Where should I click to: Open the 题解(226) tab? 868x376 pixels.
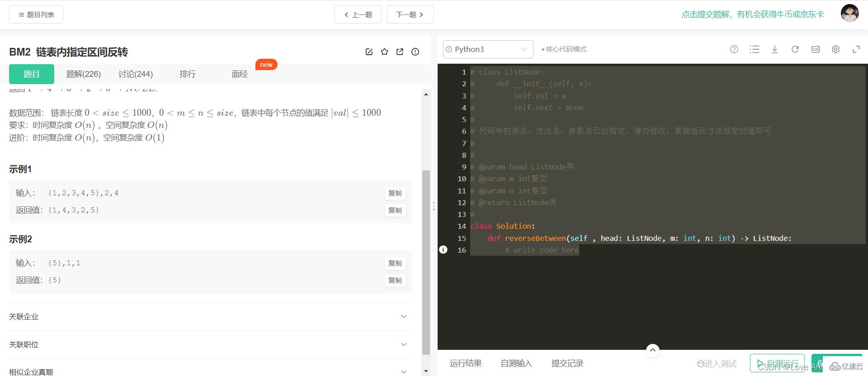coord(84,74)
